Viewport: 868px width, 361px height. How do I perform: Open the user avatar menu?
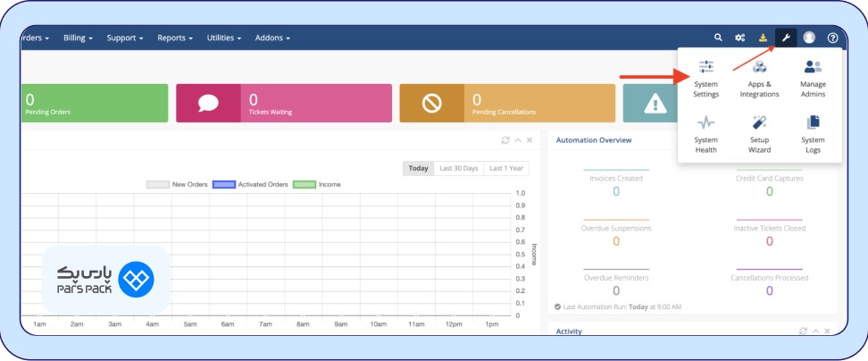(x=809, y=38)
